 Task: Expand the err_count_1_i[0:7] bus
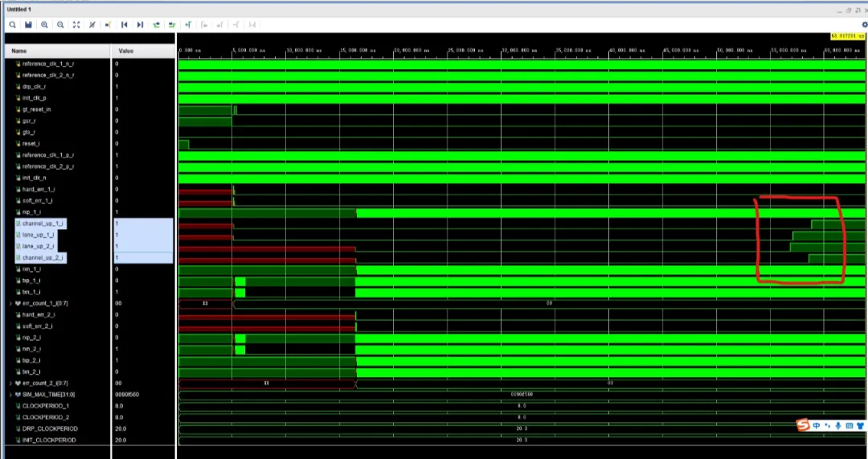(x=10, y=303)
